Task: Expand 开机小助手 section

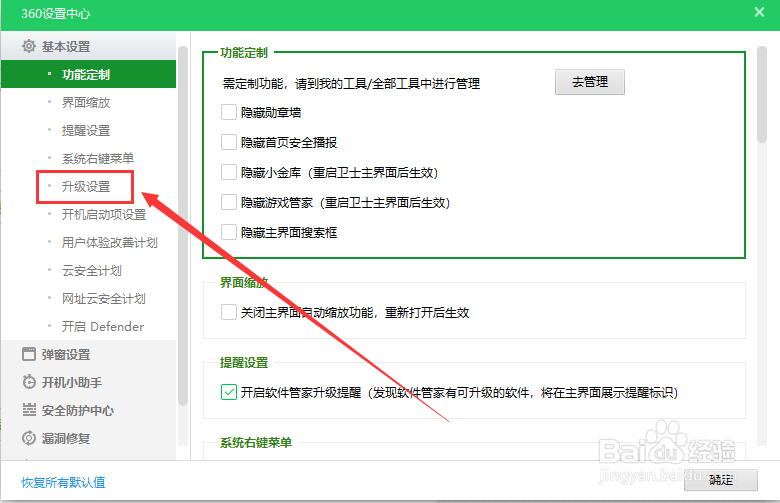Action: point(89,382)
